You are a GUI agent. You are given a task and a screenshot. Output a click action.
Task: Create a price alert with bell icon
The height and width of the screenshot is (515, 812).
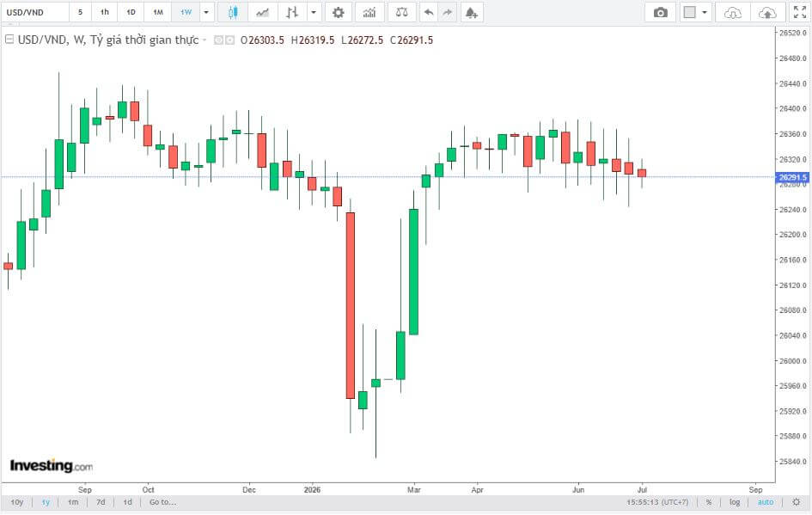[x=471, y=12]
